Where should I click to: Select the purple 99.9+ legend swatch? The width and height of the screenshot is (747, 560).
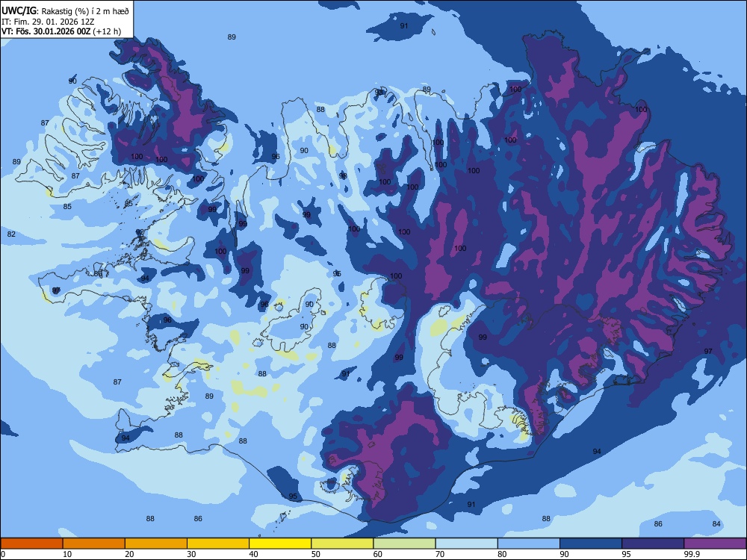pyautogui.click(x=715, y=544)
